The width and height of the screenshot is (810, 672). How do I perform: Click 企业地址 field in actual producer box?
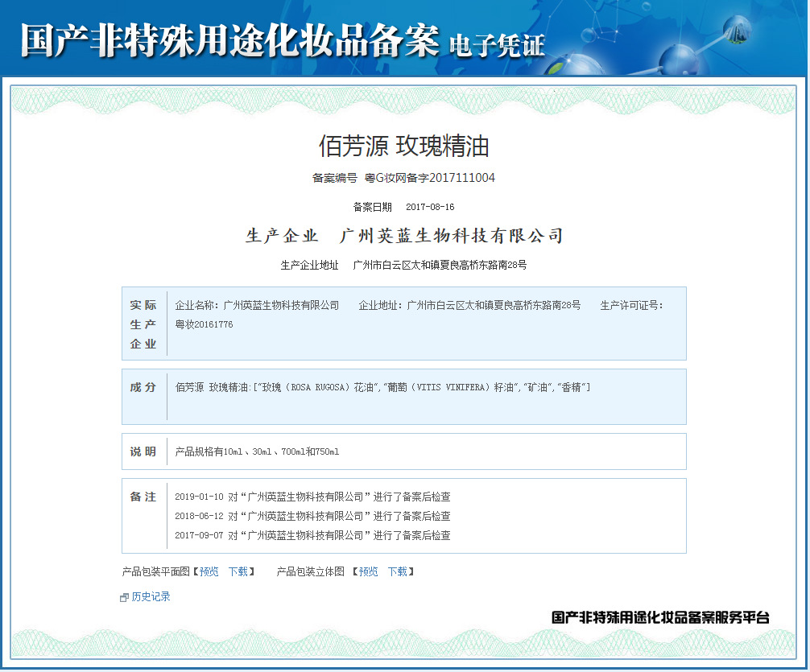(469, 305)
